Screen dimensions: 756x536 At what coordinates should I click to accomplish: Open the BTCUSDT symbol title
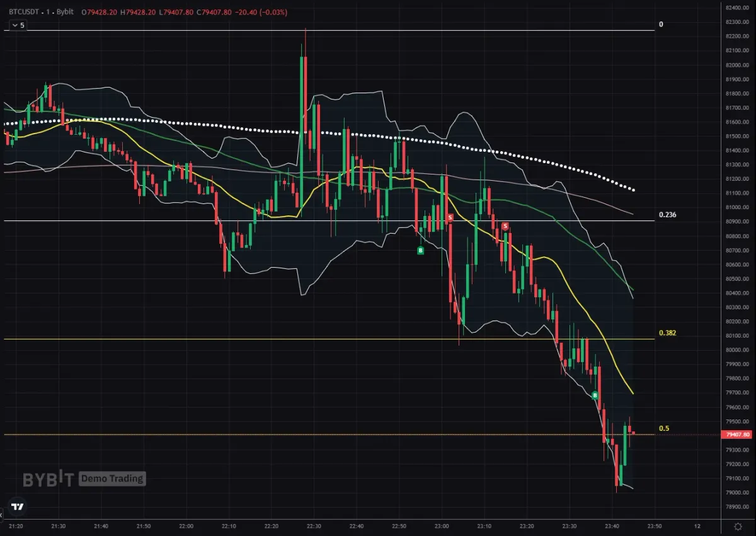25,11
